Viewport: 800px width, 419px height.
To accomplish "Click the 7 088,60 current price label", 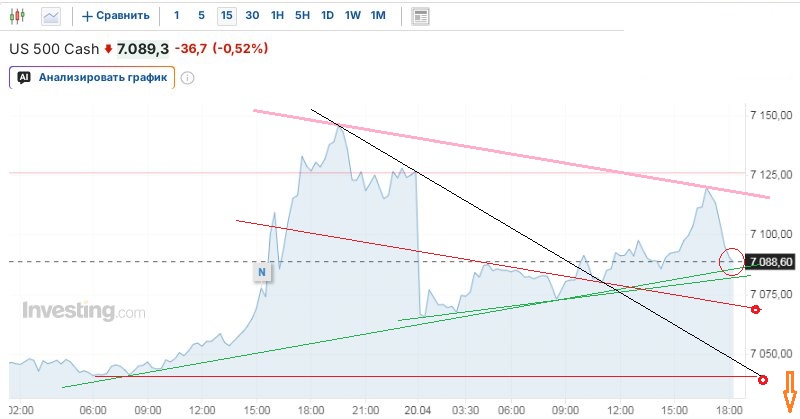I will 773,262.
